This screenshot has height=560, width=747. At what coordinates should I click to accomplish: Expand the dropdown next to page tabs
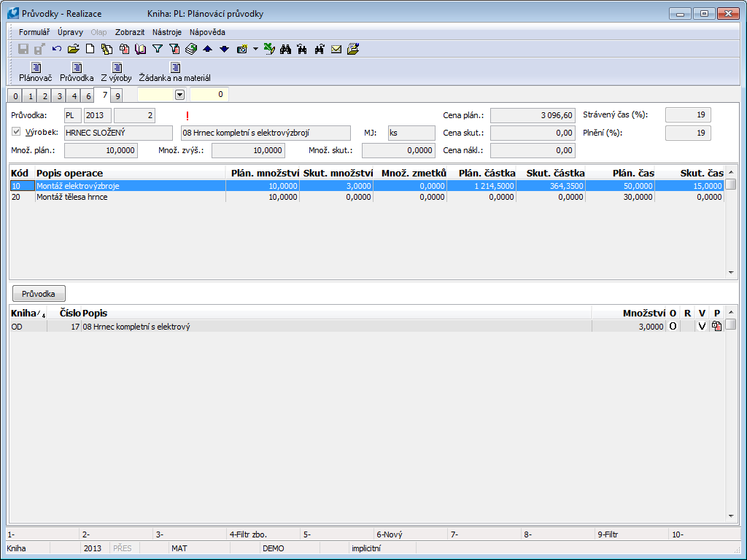pyautogui.click(x=179, y=95)
